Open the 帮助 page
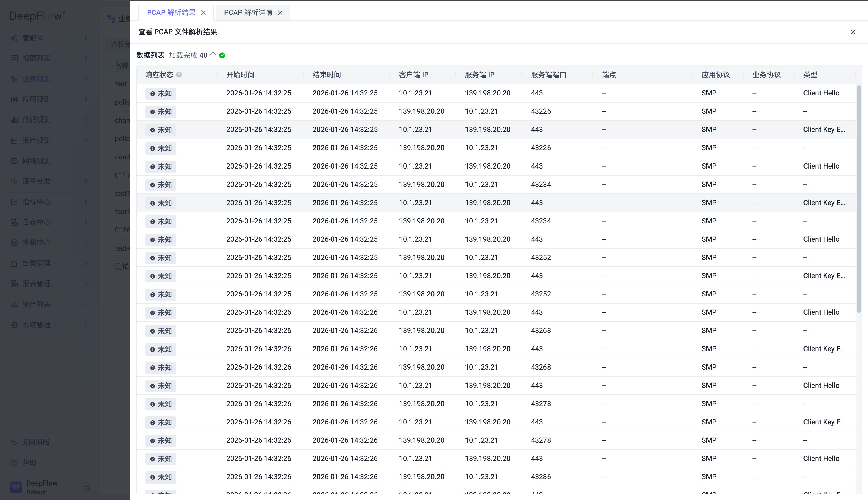Image resolution: width=868 pixels, height=500 pixels. tap(29, 463)
